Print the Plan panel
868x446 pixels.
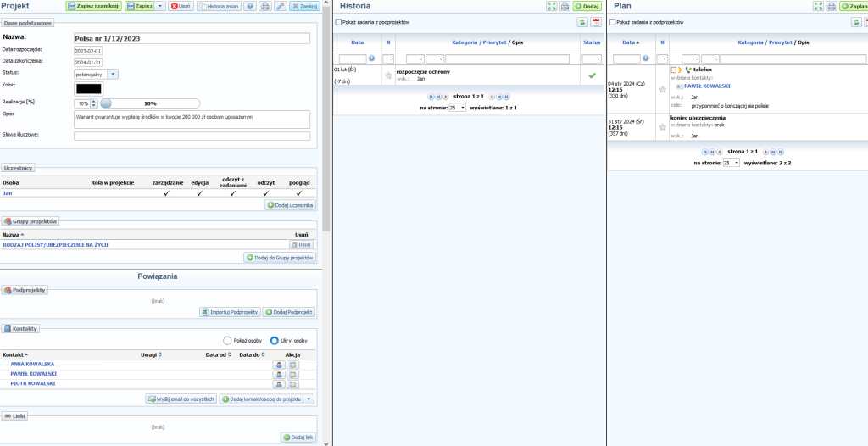click(x=832, y=6)
